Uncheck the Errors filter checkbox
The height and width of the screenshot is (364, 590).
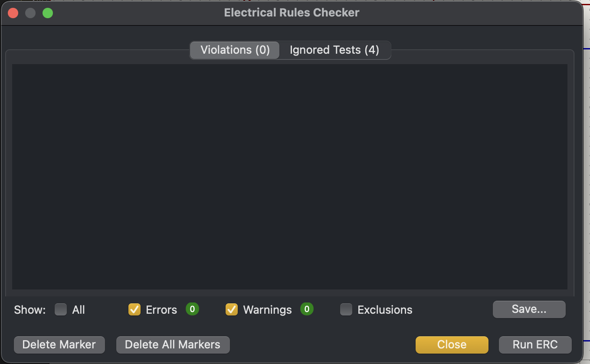coord(134,310)
